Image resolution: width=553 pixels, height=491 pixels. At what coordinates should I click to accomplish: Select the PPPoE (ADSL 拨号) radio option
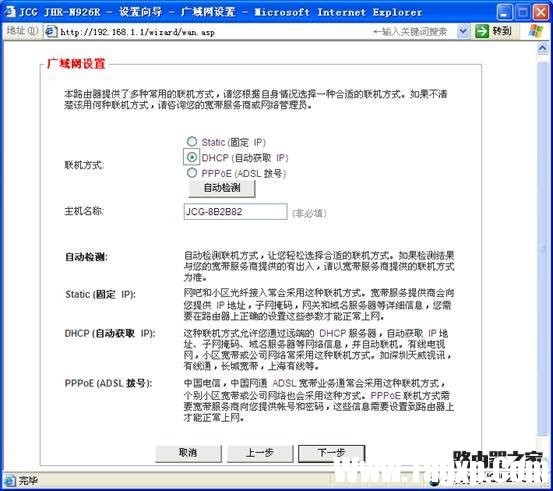[x=192, y=173]
